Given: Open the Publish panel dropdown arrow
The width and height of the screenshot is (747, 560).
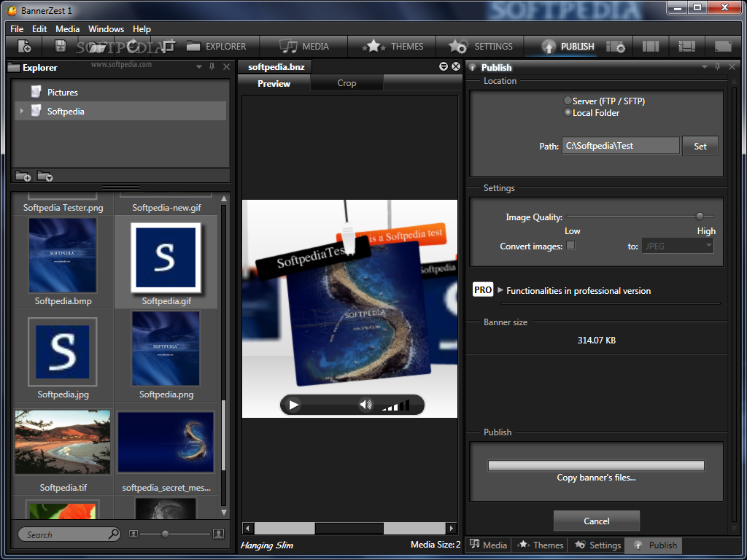Looking at the screenshot, I should (x=705, y=67).
